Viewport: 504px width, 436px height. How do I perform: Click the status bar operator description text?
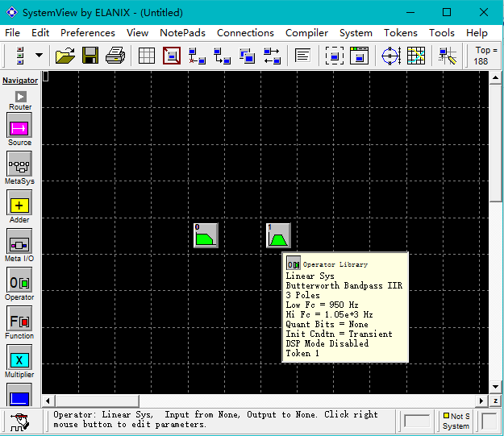pos(215,420)
